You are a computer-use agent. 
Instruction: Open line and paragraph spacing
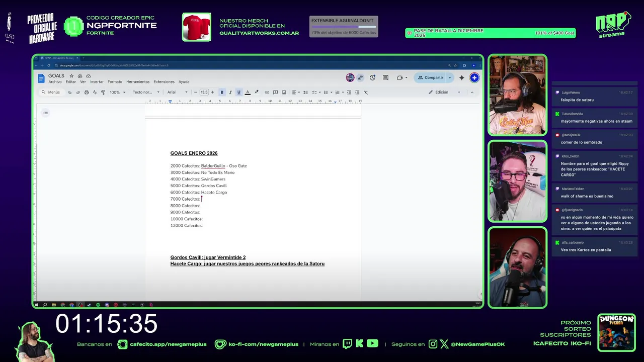pyautogui.click(x=305, y=93)
